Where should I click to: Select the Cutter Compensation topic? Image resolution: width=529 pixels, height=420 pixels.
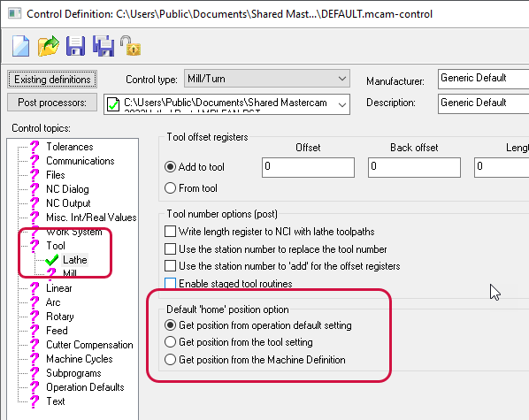(x=89, y=345)
